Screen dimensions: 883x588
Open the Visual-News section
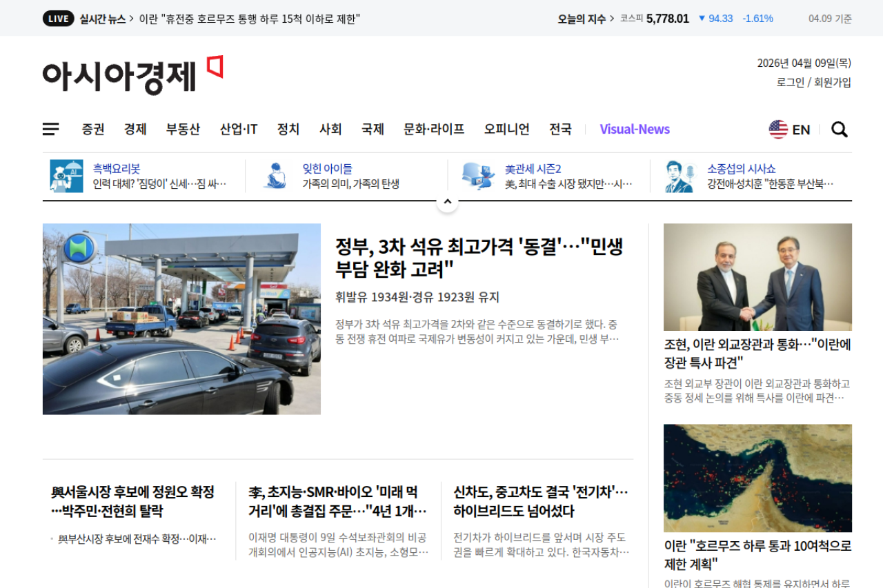pos(635,129)
